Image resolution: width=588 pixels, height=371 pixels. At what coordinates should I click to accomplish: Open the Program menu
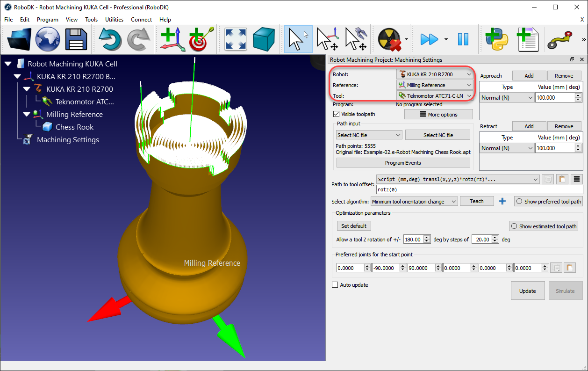click(47, 20)
